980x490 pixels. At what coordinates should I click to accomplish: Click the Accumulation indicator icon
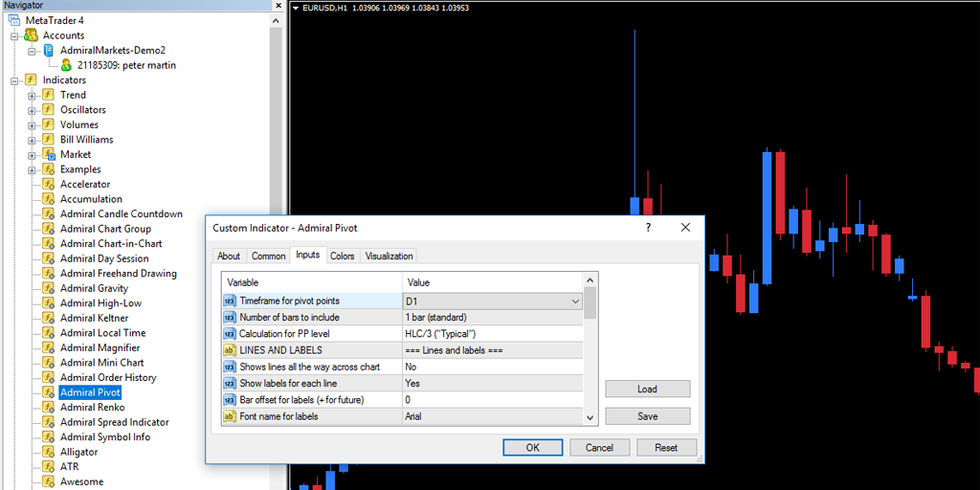pyautogui.click(x=50, y=199)
